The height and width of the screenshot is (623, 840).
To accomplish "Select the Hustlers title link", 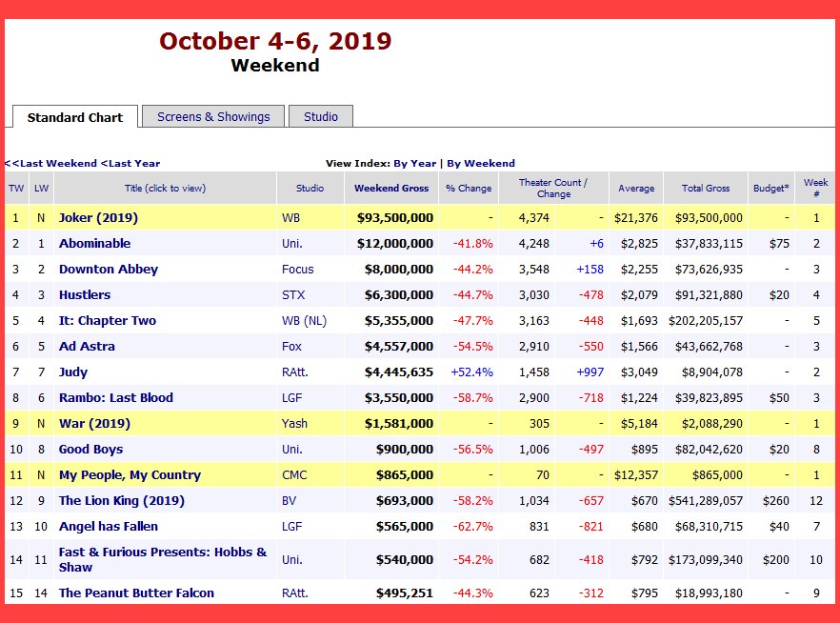I will click(85, 294).
